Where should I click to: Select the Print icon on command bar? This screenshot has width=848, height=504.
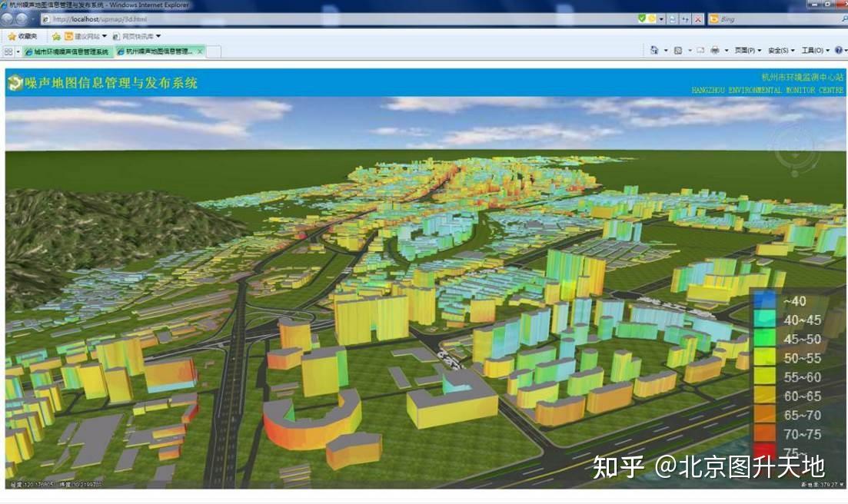(x=715, y=49)
